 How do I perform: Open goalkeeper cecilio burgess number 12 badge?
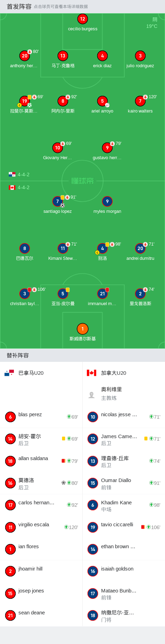[82, 19]
